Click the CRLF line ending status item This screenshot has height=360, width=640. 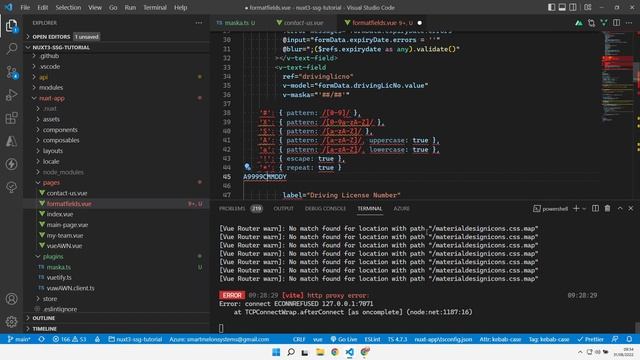click(x=299, y=339)
